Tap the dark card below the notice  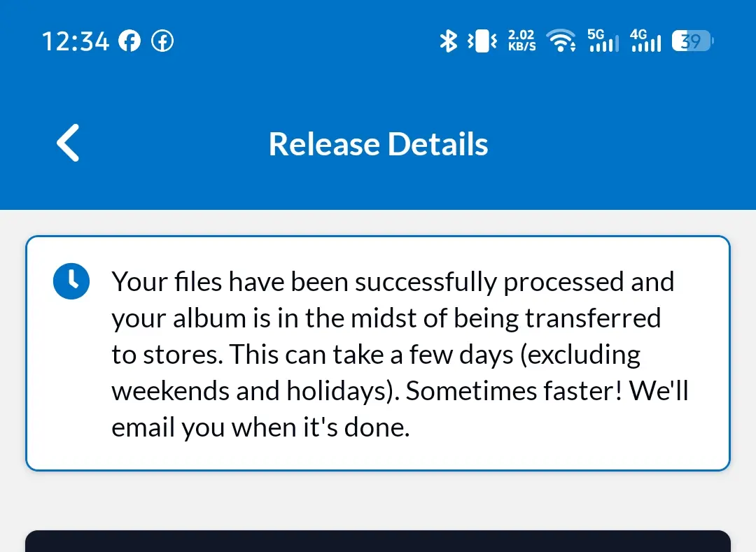tap(378, 542)
